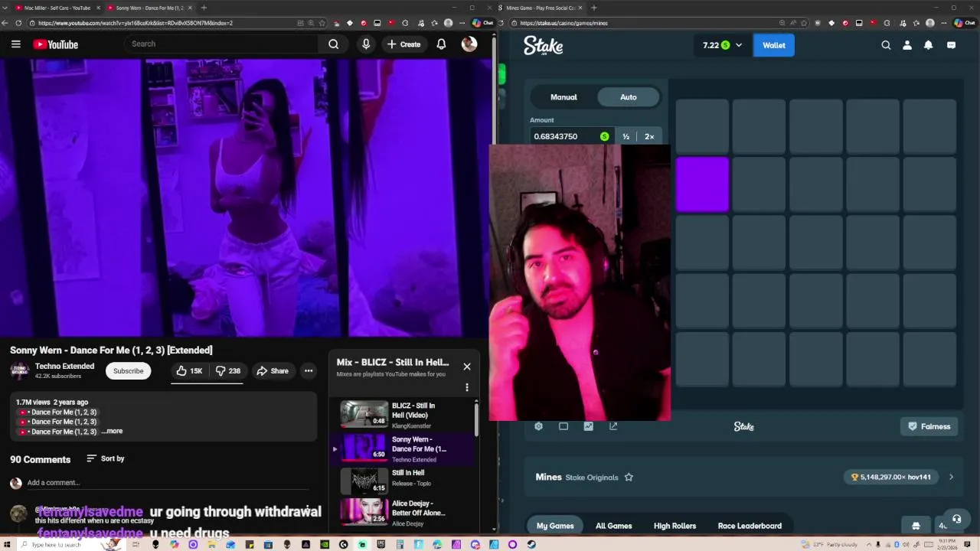
Task: Open the mix playlist three-dot options
Action: tap(467, 387)
